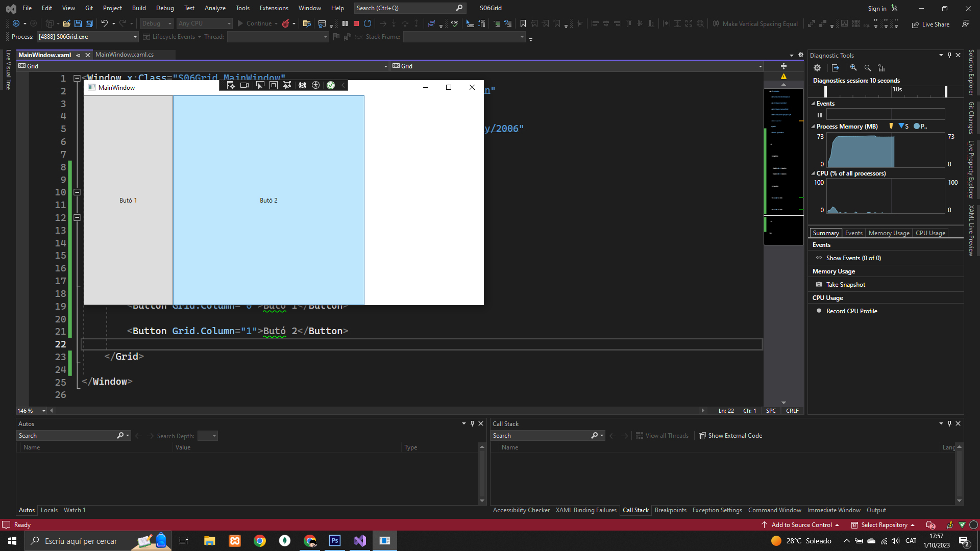Stop debugging with the red square

coord(356,23)
